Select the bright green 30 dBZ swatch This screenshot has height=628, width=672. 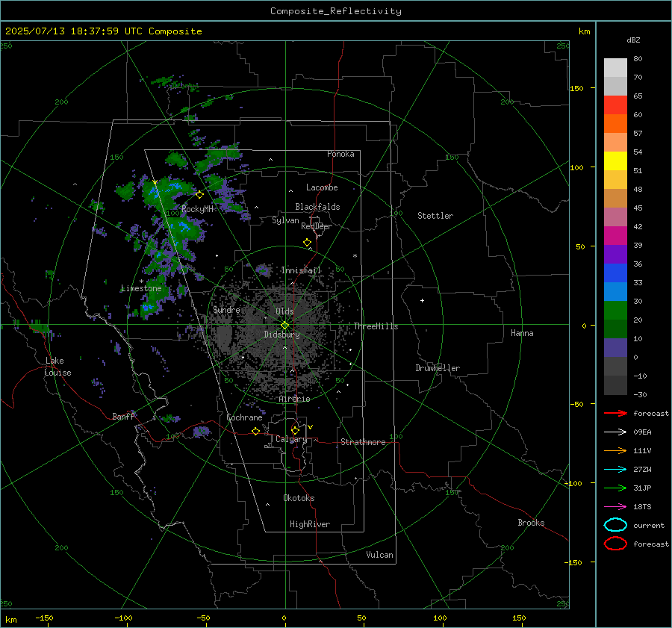615,310
